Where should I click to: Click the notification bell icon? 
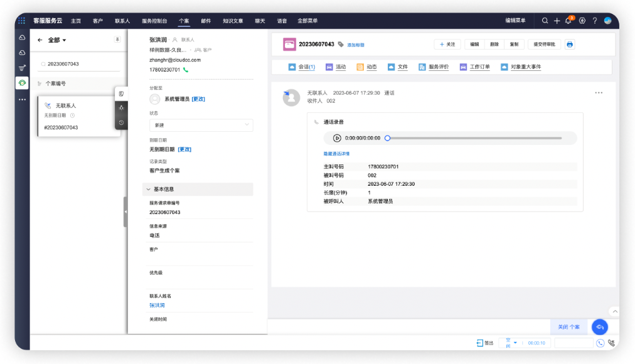(568, 21)
